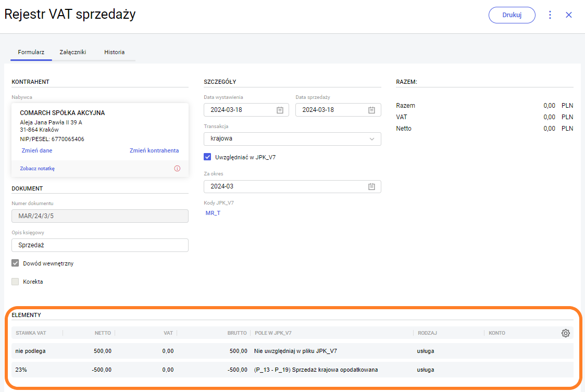Click the MR_T JPK_V7 code link

coord(213,213)
